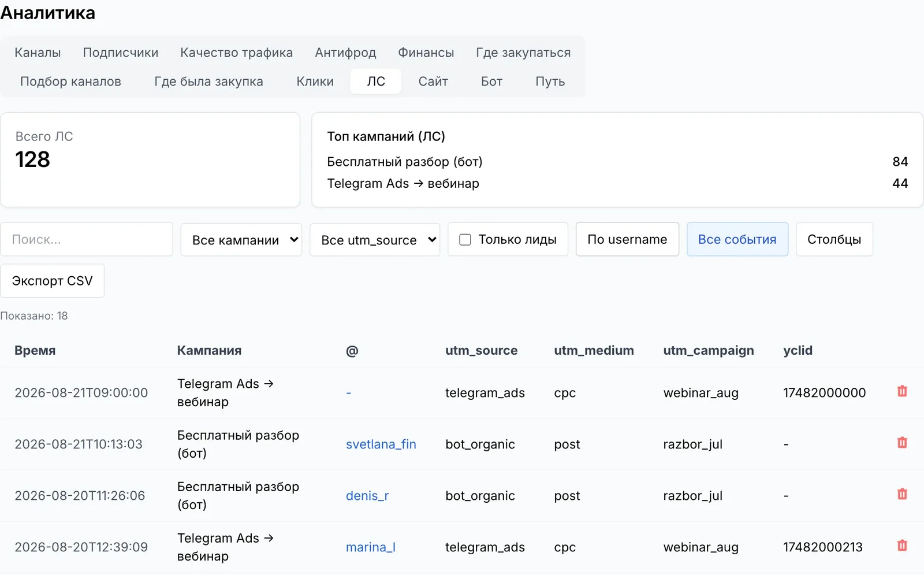924x575 pixels.
Task: Select the Качество трафика tab
Action: 237,53
